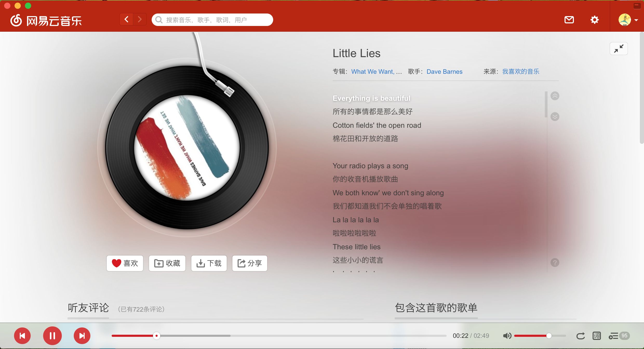Click the lyric line 'Everything is beautiful'
The width and height of the screenshot is (644, 349).
372,98
